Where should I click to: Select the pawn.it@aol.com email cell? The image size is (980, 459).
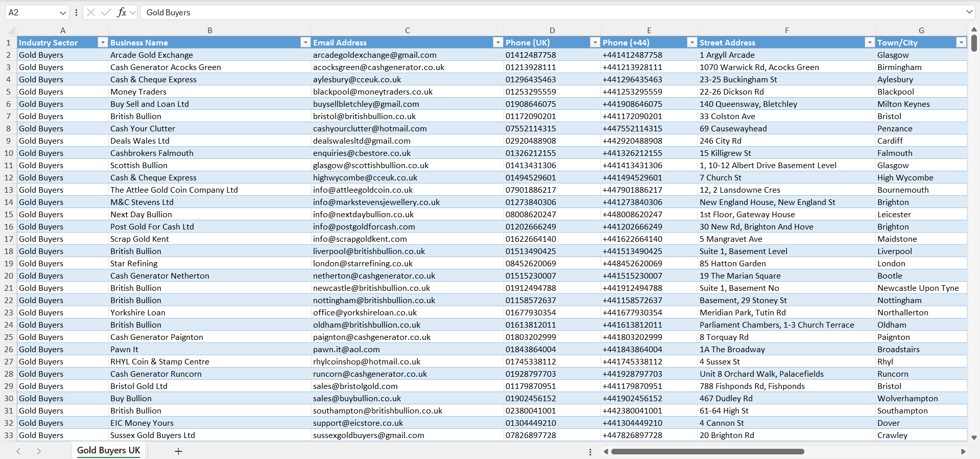(x=408, y=349)
